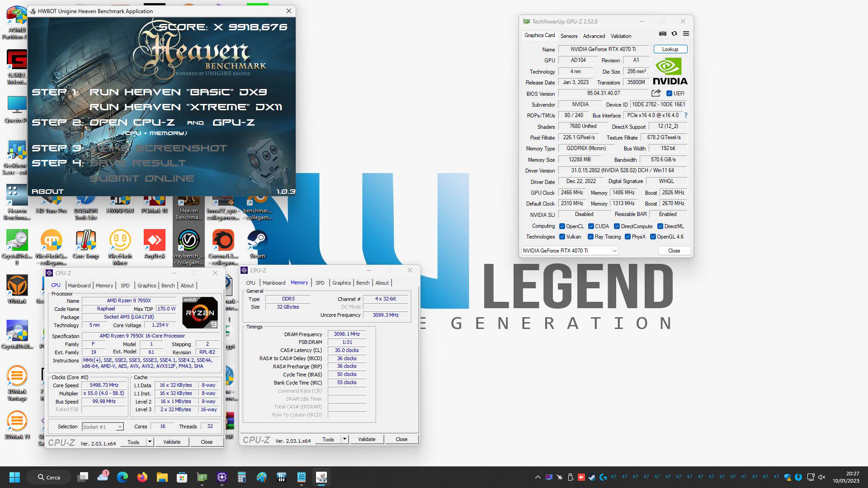Open the NiceHash Miner desktop icon
The image size is (868, 488).
pyautogui.click(x=120, y=247)
